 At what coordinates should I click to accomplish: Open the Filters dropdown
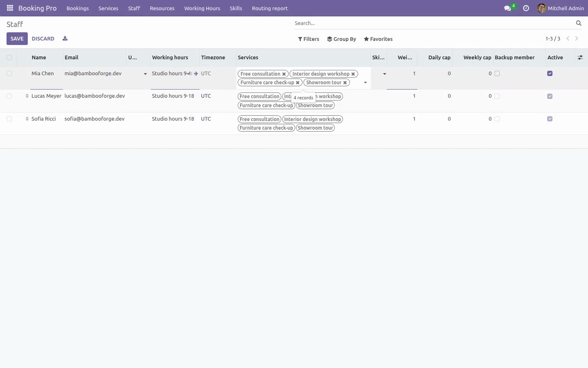coord(308,39)
